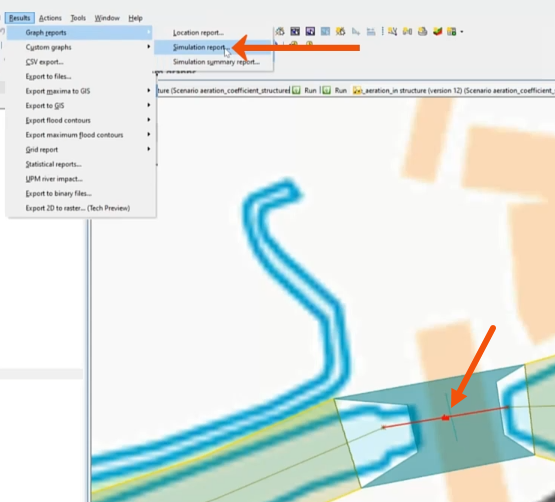Choose Simulation report... in the submenu
Screen dimensions: 555x502
pos(213,47)
